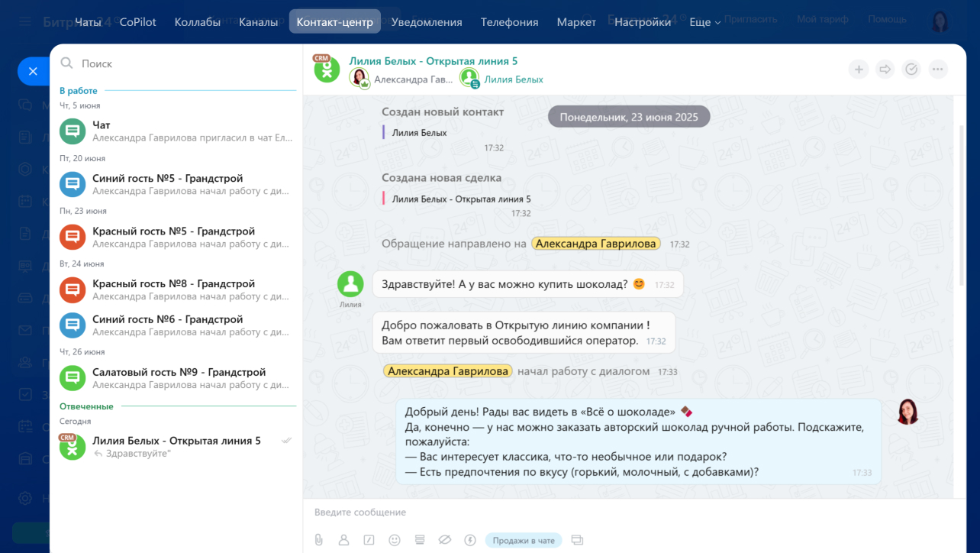Open the emoji smiley picker

click(395, 540)
